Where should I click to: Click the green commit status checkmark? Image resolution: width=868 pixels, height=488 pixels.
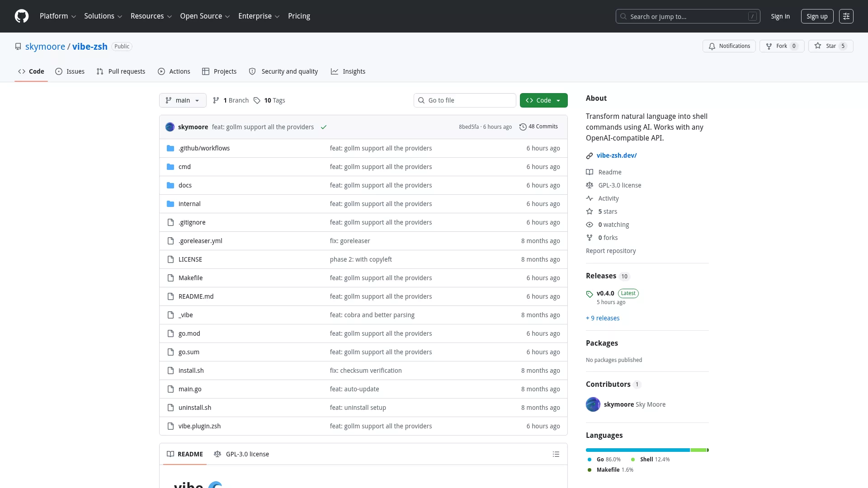coord(324,127)
